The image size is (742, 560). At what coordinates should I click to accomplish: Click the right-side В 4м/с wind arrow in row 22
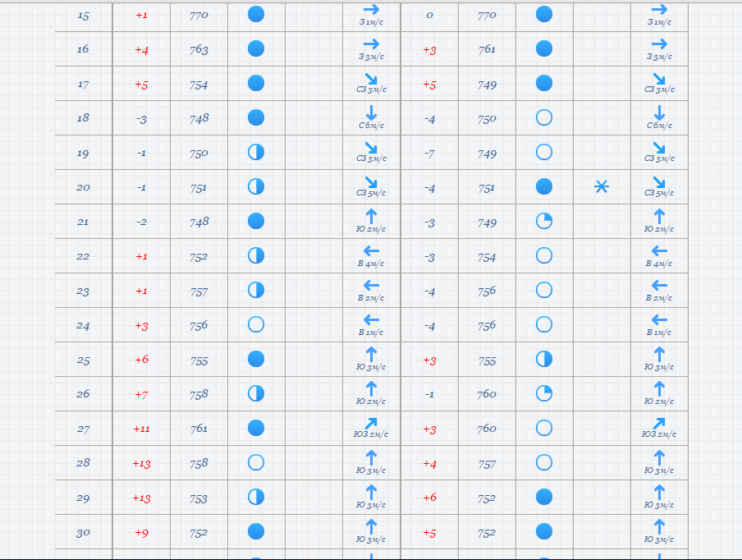658,251
